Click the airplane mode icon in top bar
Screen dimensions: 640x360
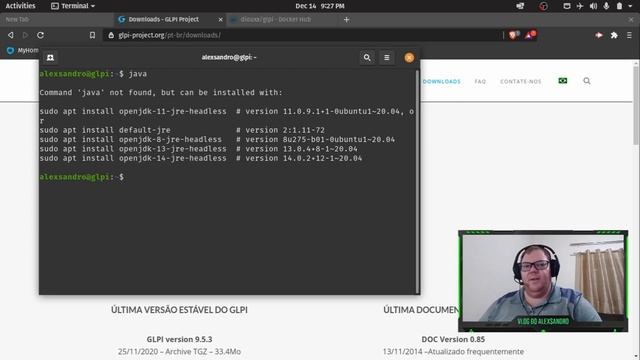pos(580,6)
